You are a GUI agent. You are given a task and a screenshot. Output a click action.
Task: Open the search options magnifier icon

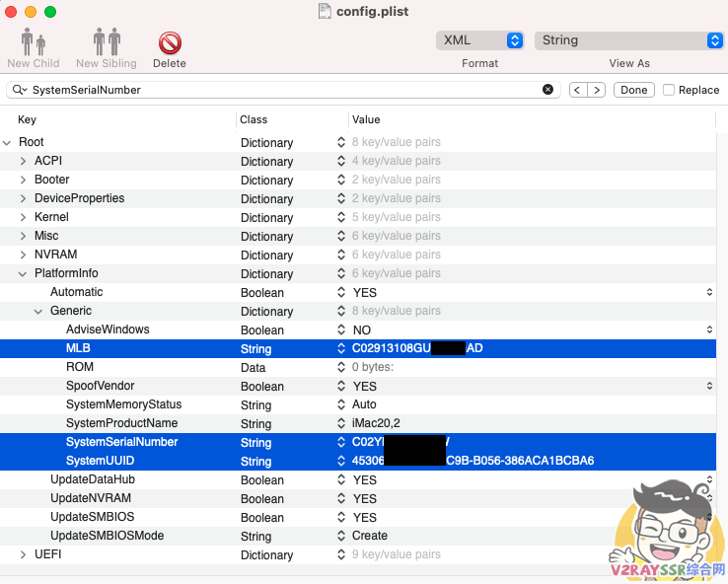[x=19, y=90]
